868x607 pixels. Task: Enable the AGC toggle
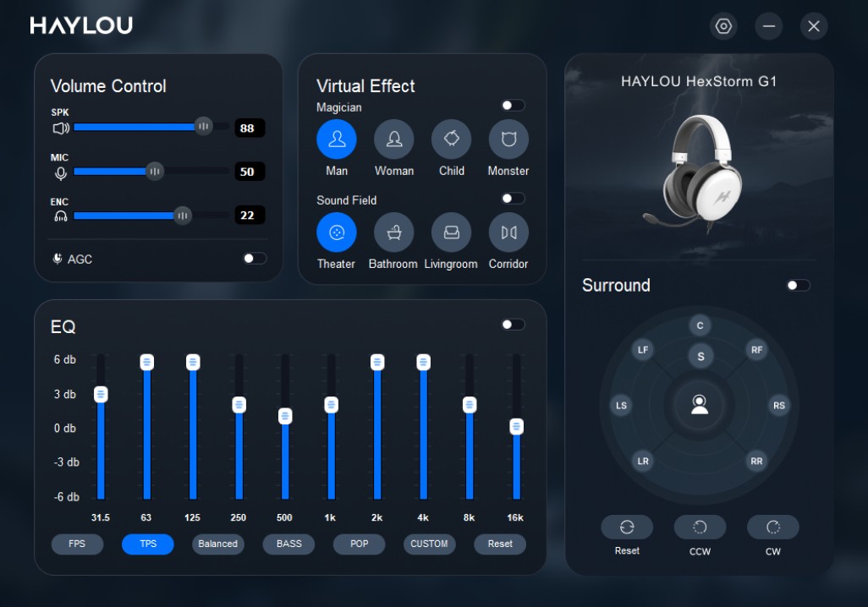pos(252,259)
